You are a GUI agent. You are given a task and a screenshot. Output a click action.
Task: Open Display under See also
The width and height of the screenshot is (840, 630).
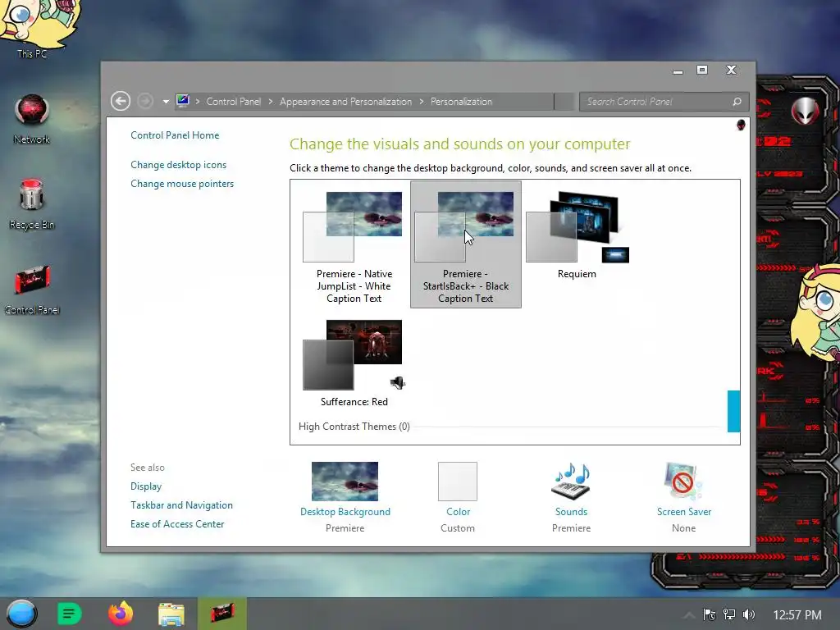[146, 486]
